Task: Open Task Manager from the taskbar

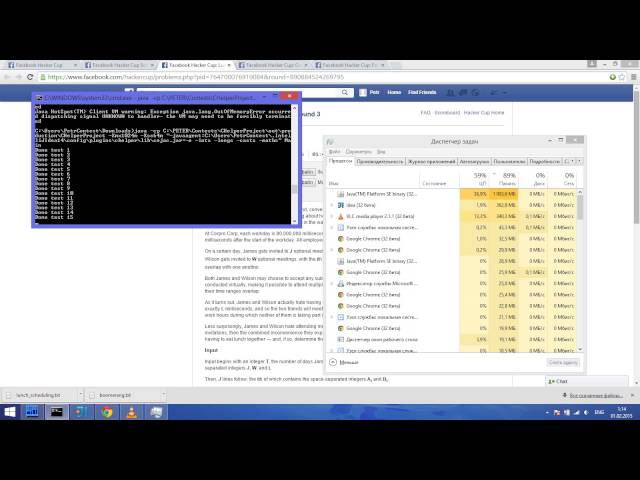Action: coord(32,412)
